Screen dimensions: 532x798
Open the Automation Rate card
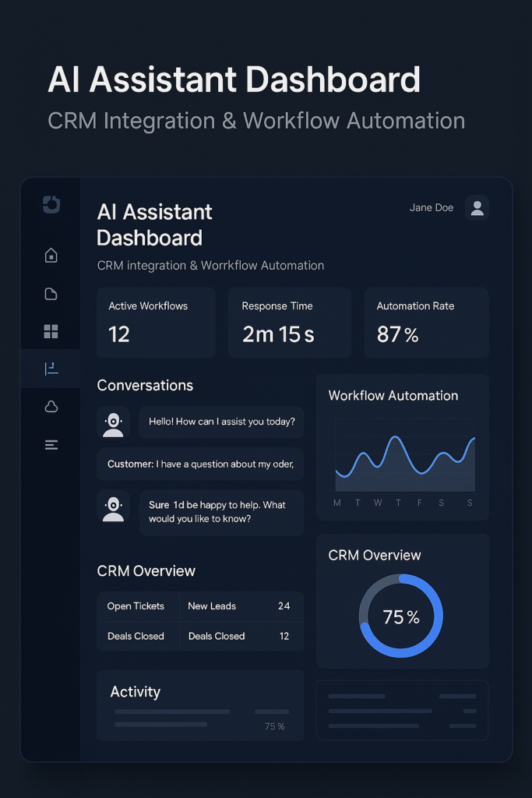coord(426,323)
